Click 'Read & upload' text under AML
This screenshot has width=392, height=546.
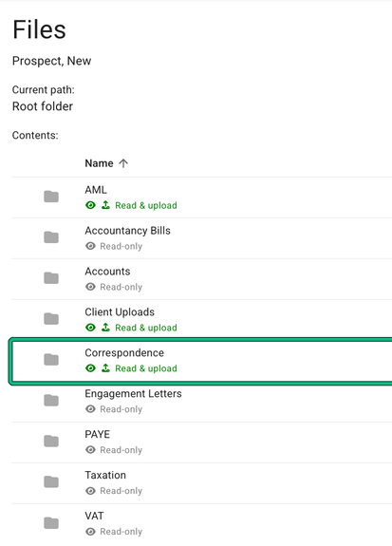pyautogui.click(x=146, y=205)
